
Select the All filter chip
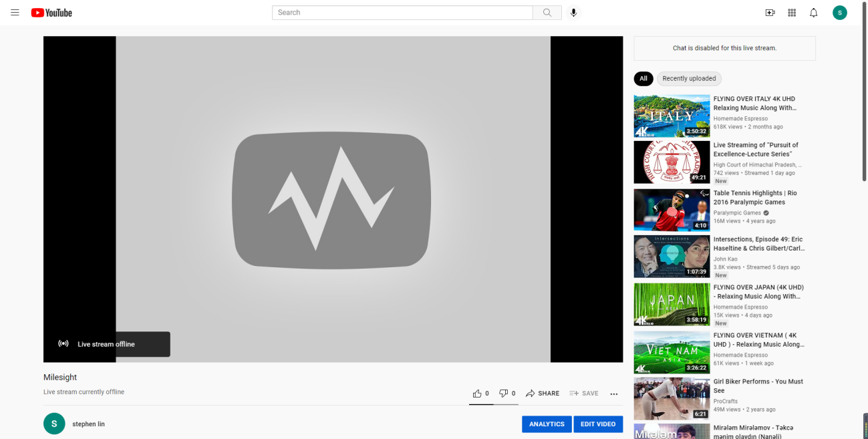[x=643, y=79]
